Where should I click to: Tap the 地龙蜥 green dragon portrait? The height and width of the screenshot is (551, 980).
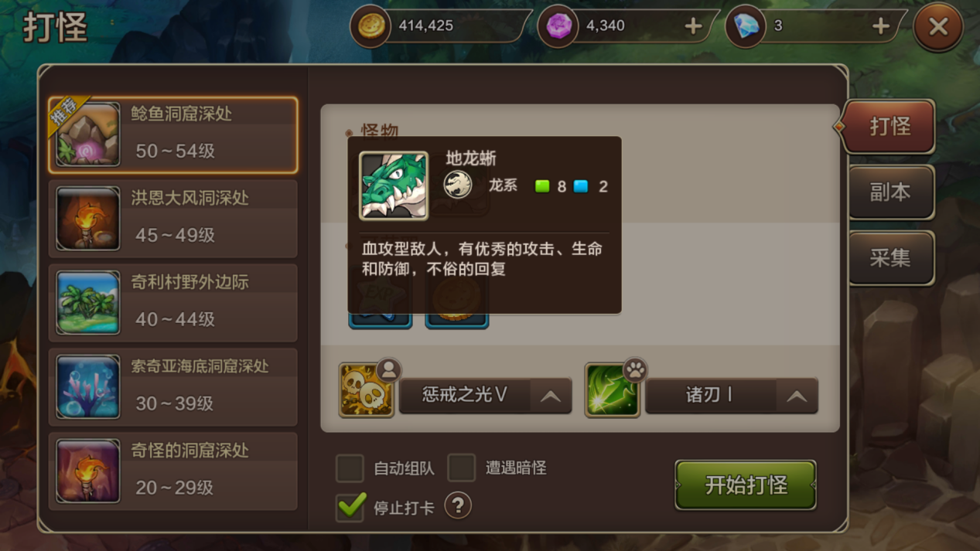394,185
